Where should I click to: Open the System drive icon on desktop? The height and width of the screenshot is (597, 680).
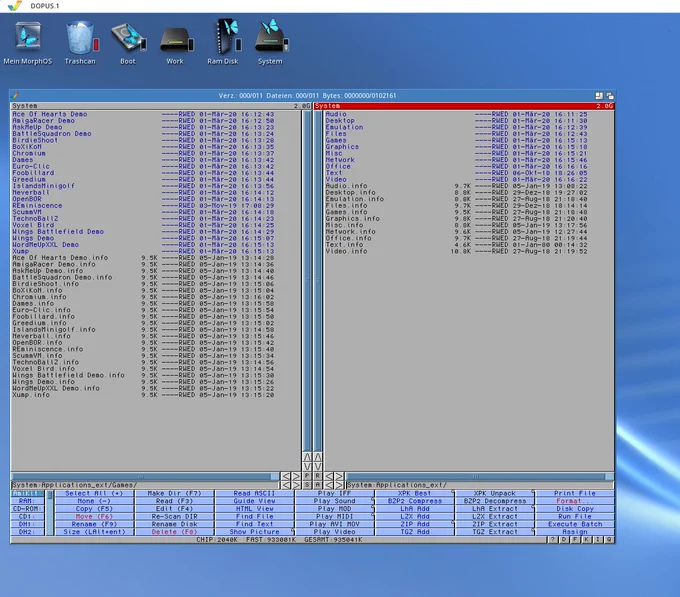pos(271,42)
